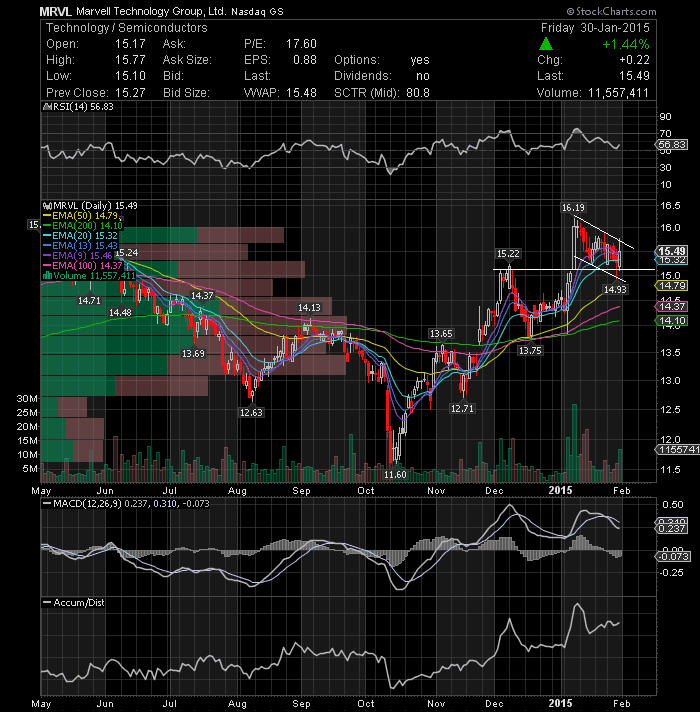Screen dimensions: 700x712
Task: Click the 14.93 recent low label
Action: tap(615, 289)
